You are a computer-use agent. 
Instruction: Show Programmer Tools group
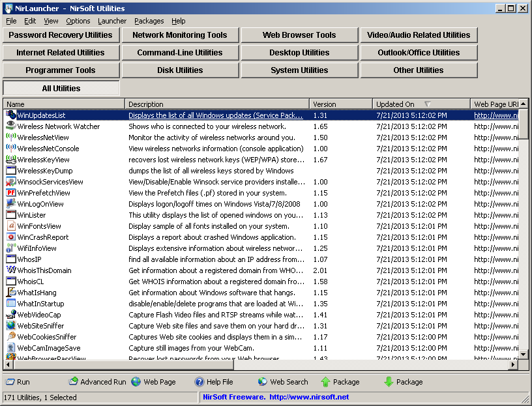61,70
